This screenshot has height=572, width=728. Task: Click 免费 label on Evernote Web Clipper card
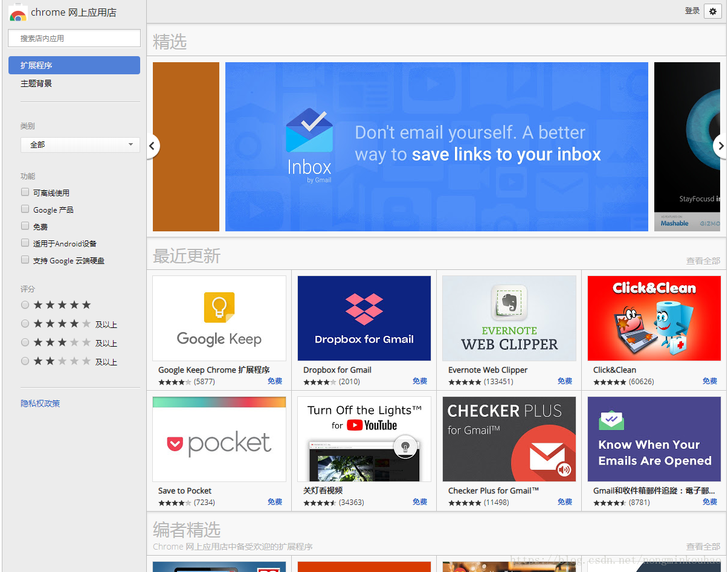tap(565, 381)
